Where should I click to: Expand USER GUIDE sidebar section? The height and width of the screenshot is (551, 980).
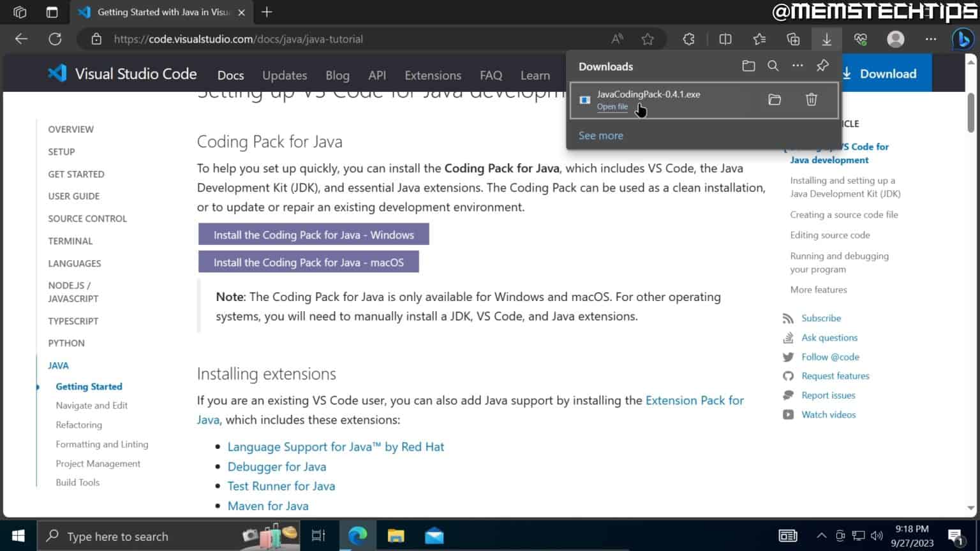click(73, 196)
